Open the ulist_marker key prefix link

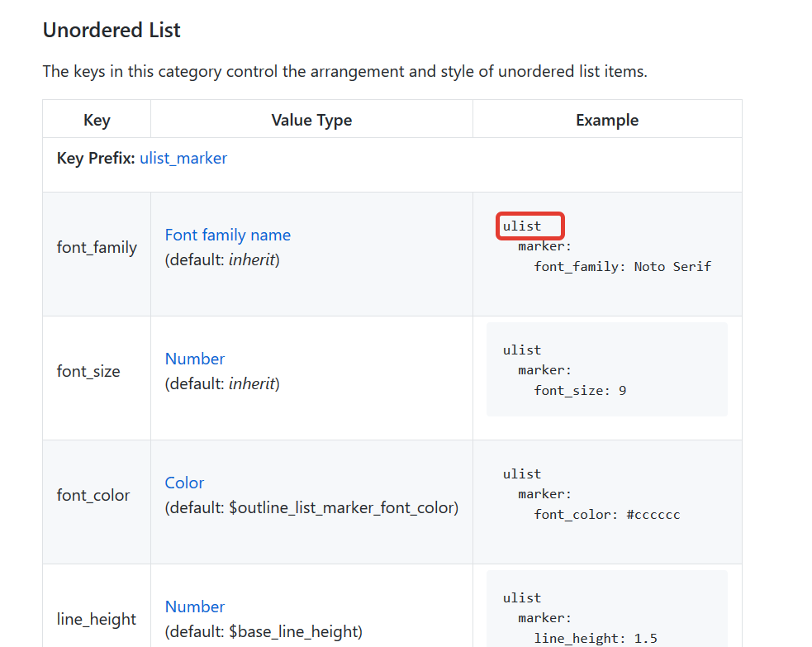(x=183, y=158)
